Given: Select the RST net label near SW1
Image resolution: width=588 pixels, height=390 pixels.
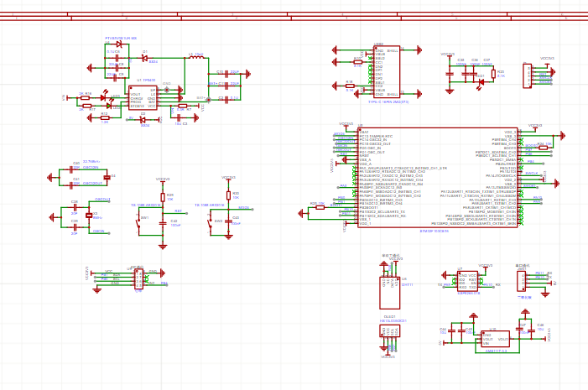Looking at the screenshot, I should click(178, 211).
